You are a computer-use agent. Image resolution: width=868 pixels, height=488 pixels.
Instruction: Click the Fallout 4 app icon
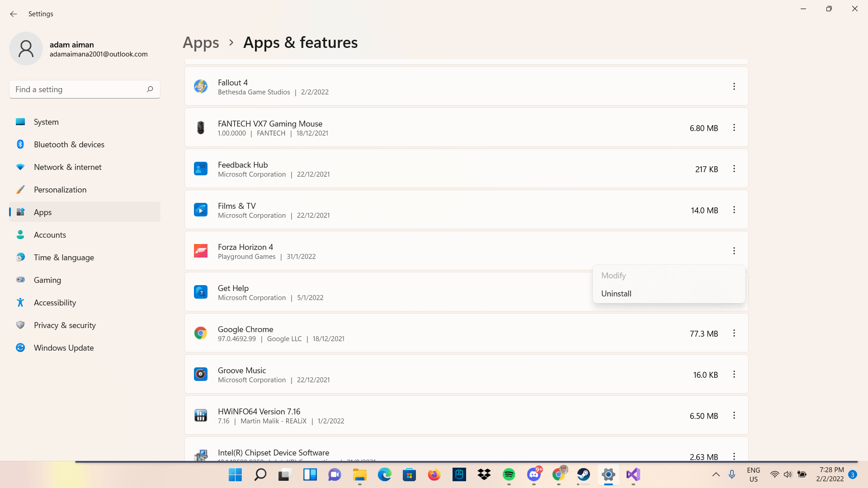tap(201, 86)
